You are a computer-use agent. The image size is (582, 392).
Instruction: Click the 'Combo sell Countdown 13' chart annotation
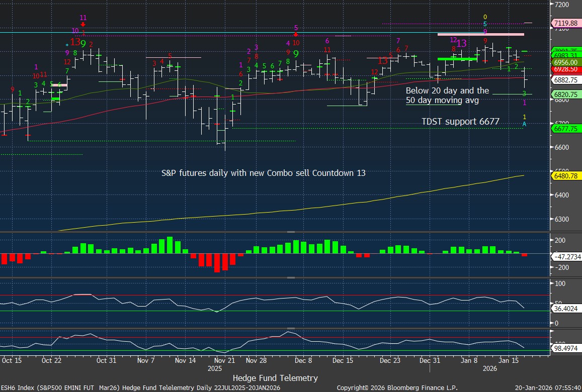point(263,173)
